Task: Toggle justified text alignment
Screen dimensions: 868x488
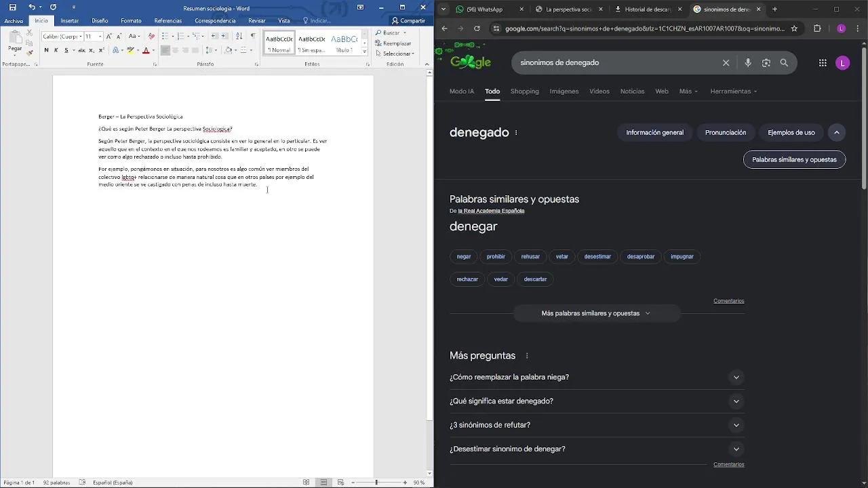Action: 195,50
